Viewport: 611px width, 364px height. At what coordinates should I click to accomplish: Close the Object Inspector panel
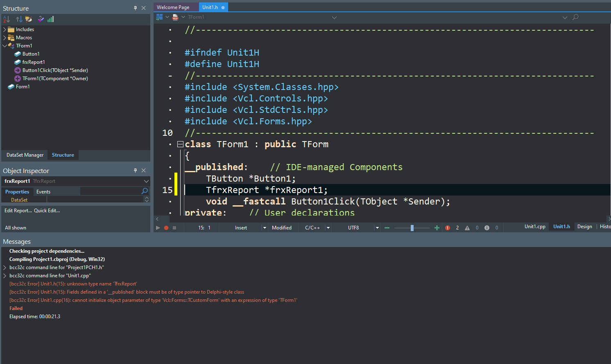[x=144, y=170]
